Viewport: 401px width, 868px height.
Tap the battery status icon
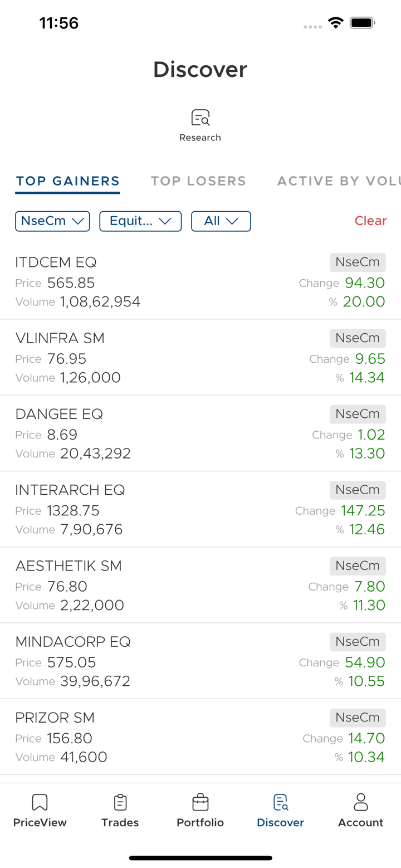coord(362,23)
